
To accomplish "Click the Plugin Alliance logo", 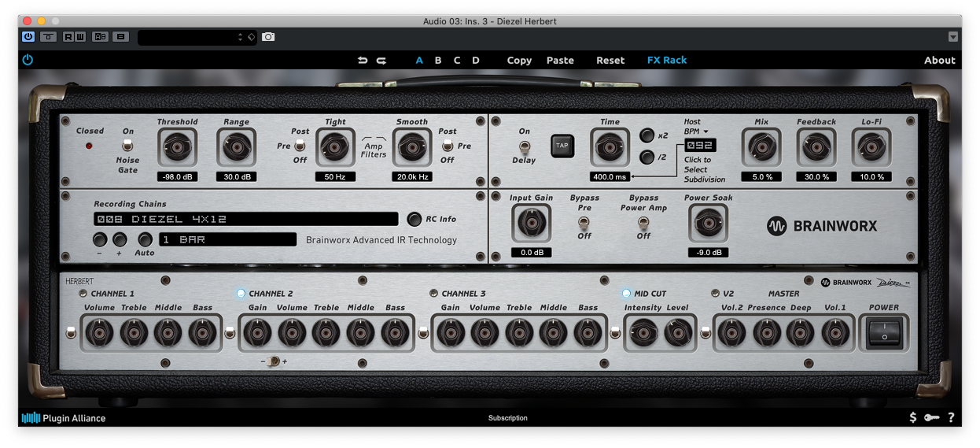I will (x=64, y=418).
